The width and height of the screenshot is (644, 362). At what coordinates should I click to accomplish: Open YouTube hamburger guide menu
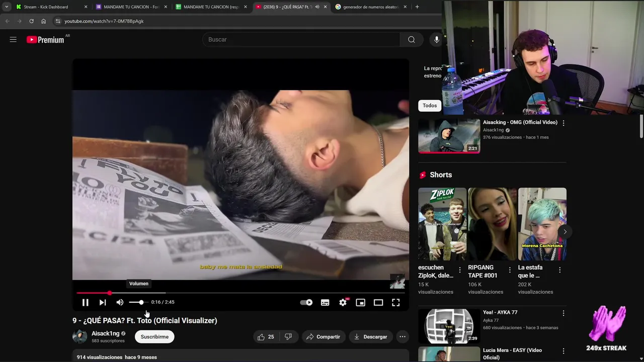click(x=13, y=39)
